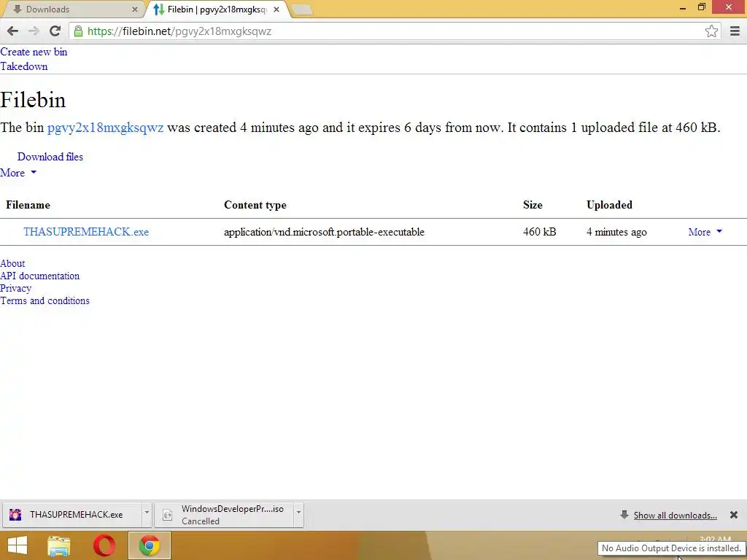The width and height of the screenshot is (747, 560).
Task: Launch Opera from taskbar
Action: pos(104,545)
